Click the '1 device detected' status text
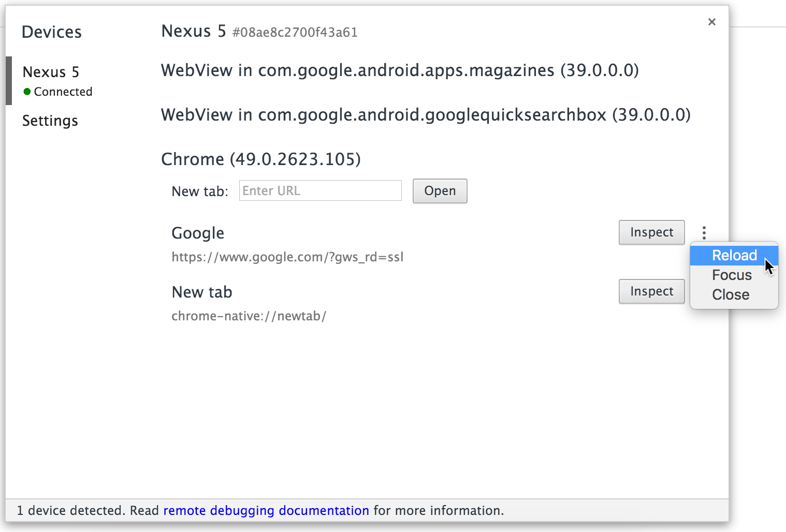Viewport: 786px width, 532px height. [x=71, y=511]
